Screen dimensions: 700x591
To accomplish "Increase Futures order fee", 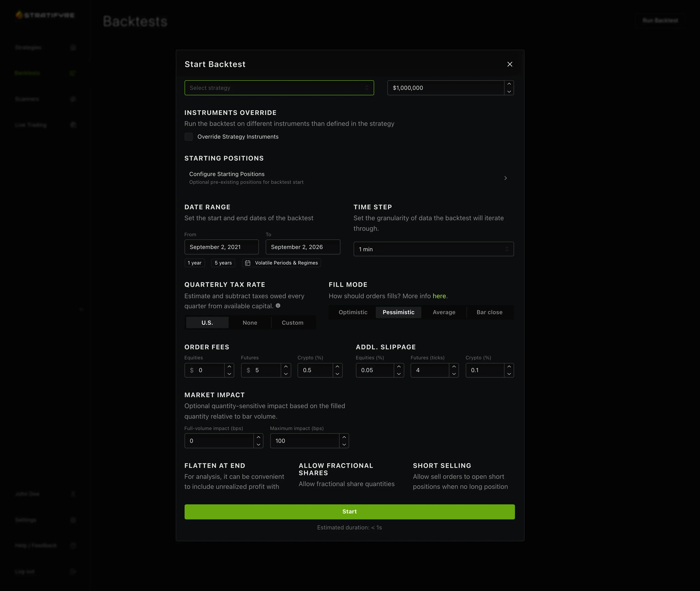I will coord(286,367).
